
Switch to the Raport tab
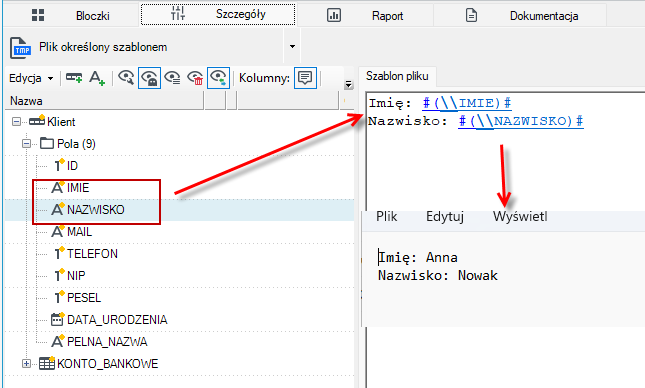(365, 16)
